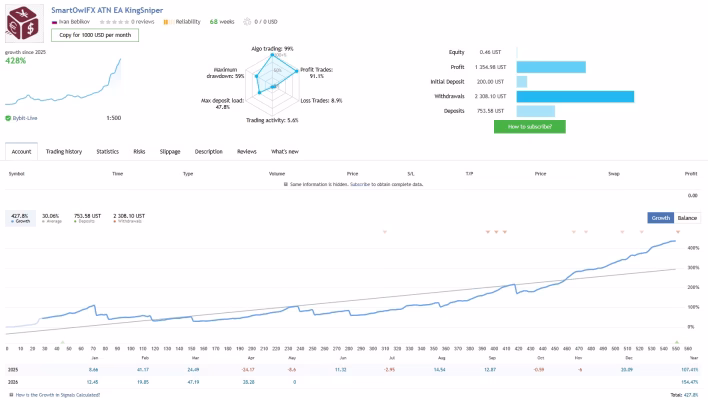The image size is (708, 400).
Task: Click the info icon beside growth calculation link
Action: click(x=11, y=395)
